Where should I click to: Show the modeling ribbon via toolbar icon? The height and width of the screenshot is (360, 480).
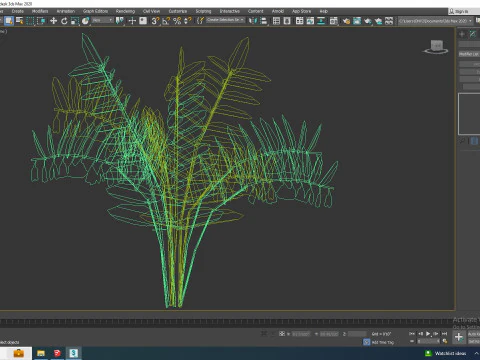click(299, 21)
